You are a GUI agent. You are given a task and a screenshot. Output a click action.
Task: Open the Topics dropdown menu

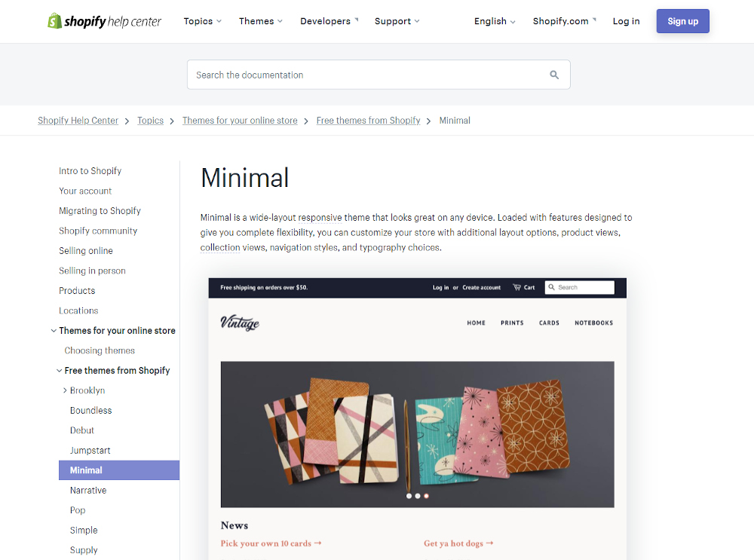coord(202,21)
